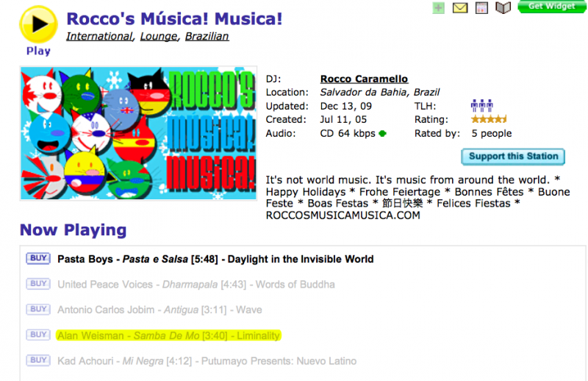Click BUY next to Pasta Boys track
The height and width of the screenshot is (381, 588).
coord(37,258)
